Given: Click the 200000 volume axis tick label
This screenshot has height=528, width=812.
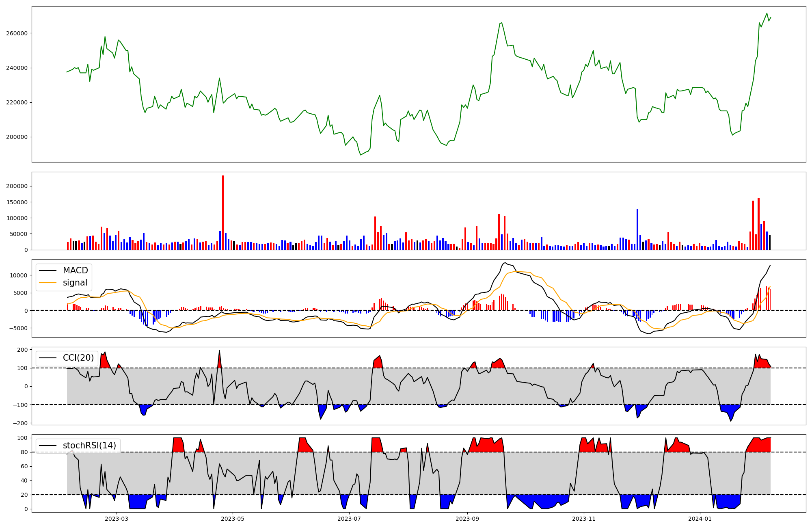Looking at the screenshot, I should (x=17, y=186).
